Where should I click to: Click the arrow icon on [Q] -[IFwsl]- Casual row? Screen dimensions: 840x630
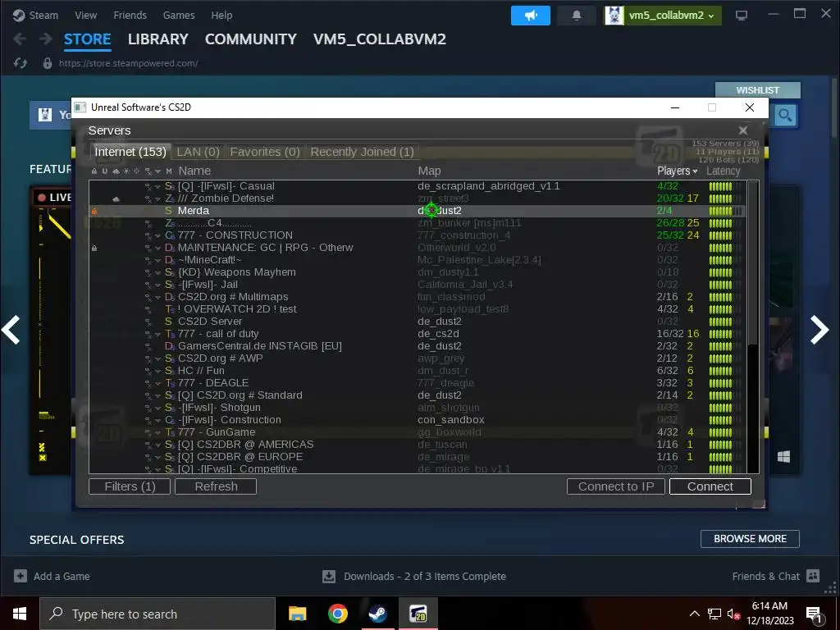tap(158, 186)
